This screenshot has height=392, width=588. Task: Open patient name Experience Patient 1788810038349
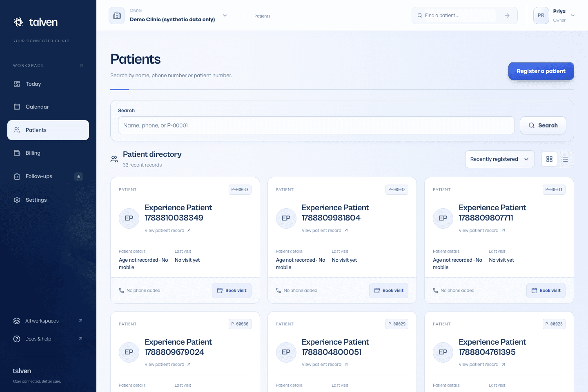tap(178, 213)
